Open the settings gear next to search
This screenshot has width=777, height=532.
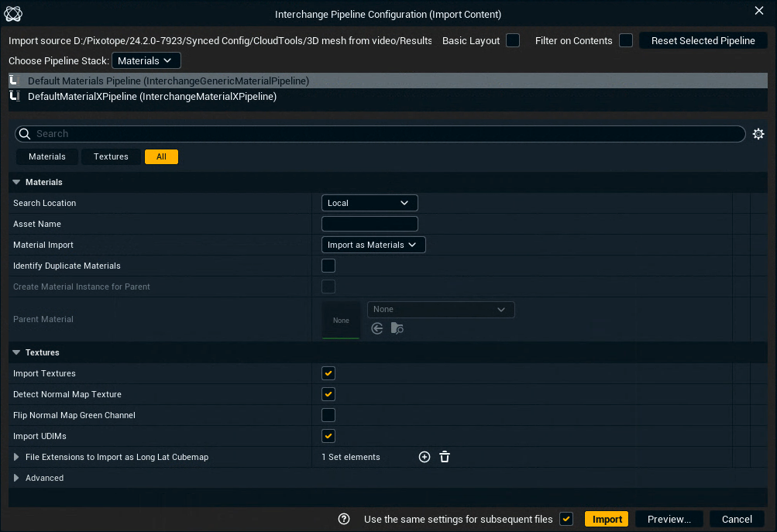click(758, 134)
